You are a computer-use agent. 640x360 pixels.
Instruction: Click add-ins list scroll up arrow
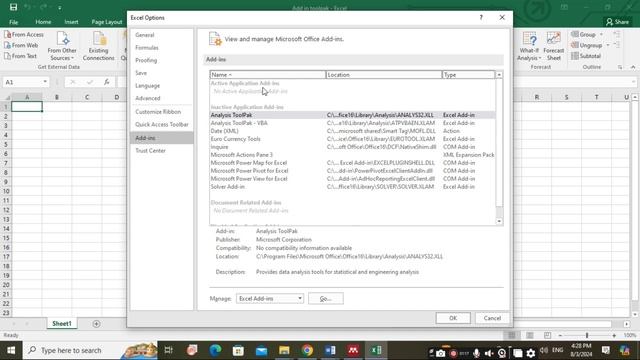499,75
